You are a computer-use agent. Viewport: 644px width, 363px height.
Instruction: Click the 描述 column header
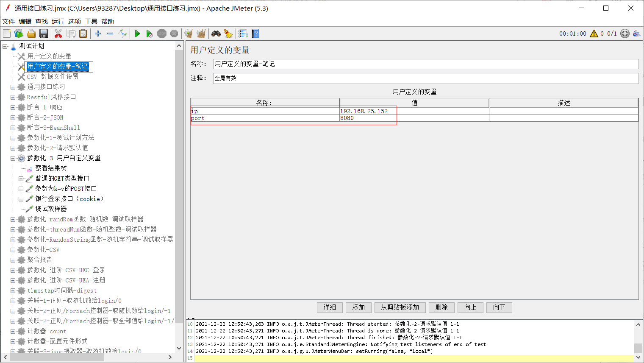click(563, 103)
